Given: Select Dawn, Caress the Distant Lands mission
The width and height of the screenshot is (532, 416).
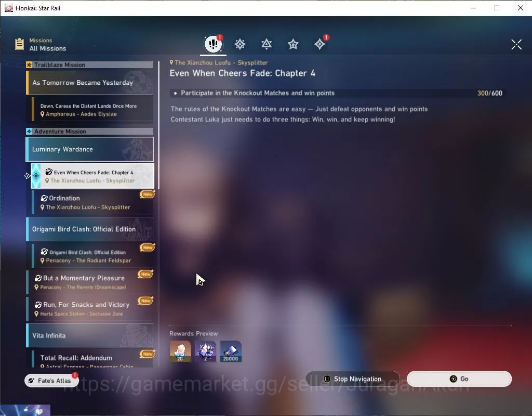Looking at the screenshot, I should click(92, 110).
